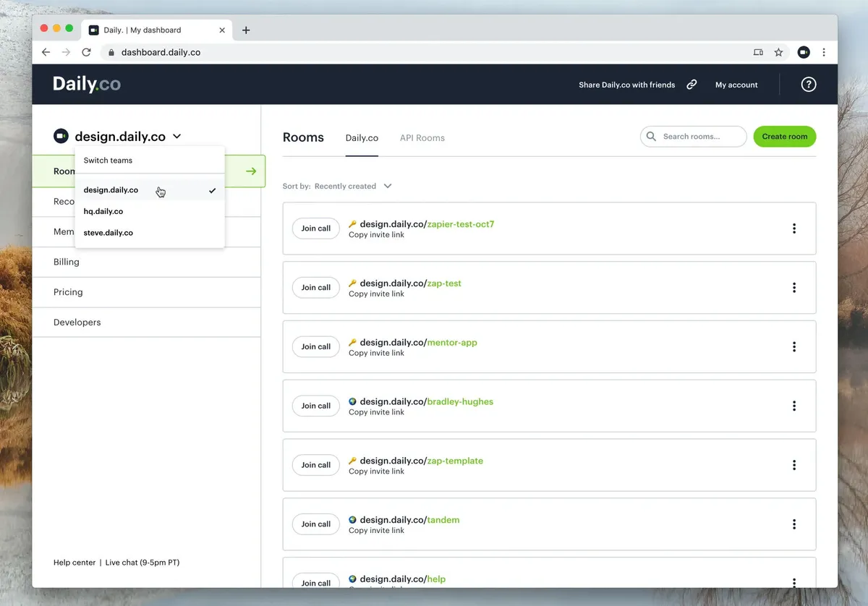Open the cast/media device icon in address bar

coord(758,52)
